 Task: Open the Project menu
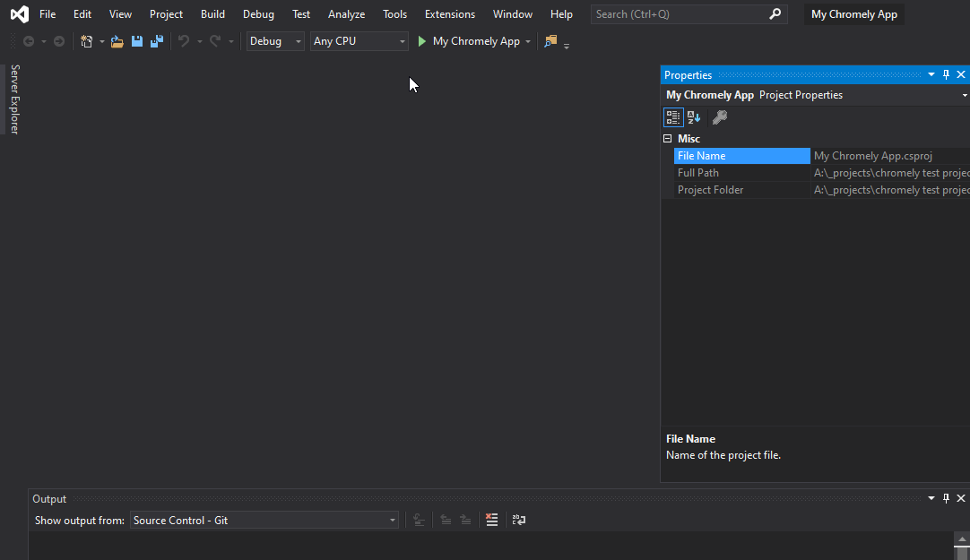167,14
